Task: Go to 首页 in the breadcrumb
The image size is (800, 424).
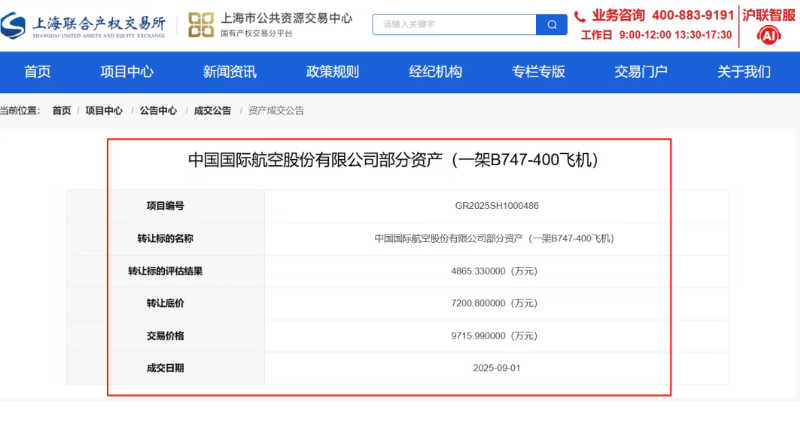Action: [x=62, y=110]
